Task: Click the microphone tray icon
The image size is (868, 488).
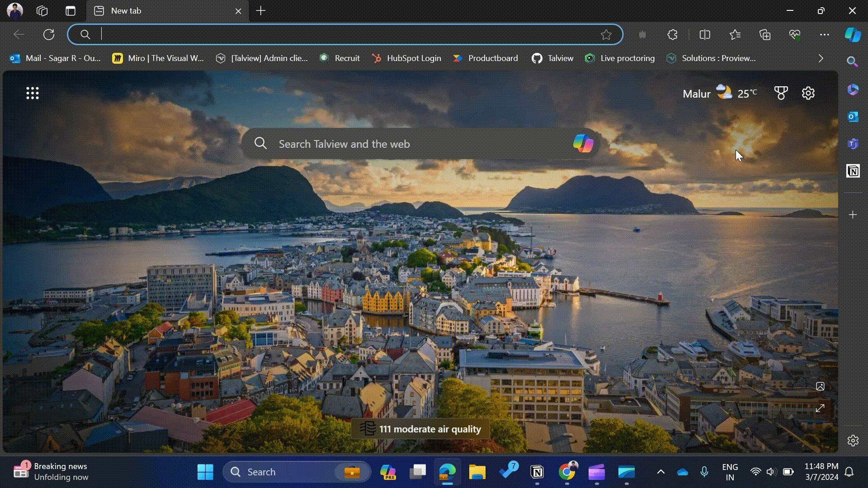Action: click(704, 472)
